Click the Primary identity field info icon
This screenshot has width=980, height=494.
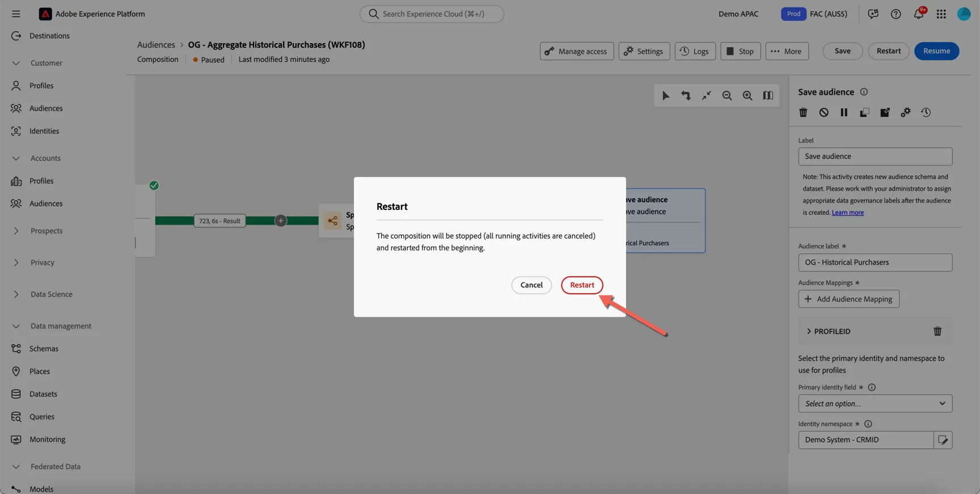coord(872,387)
